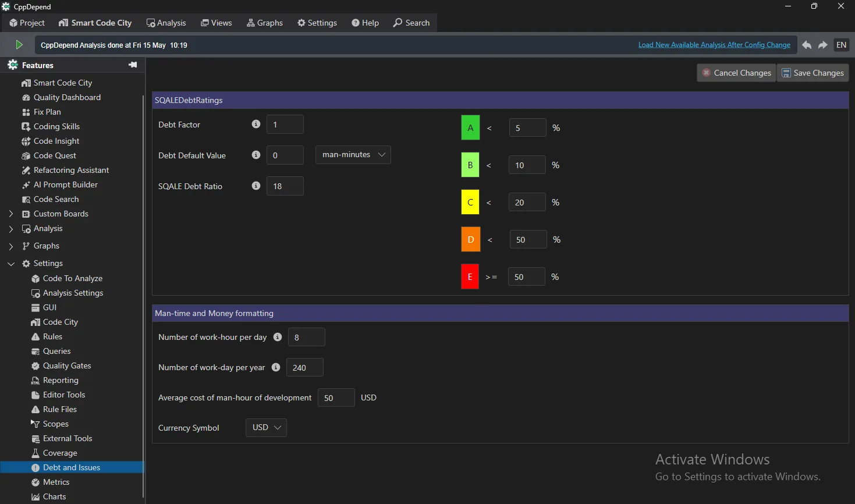Click the SQALE Debt Ratio info icon
Screen dimensions: 855x504
click(x=256, y=186)
